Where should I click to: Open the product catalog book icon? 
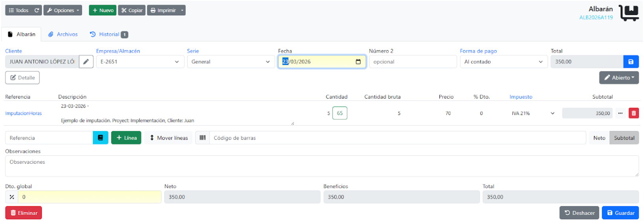point(100,138)
